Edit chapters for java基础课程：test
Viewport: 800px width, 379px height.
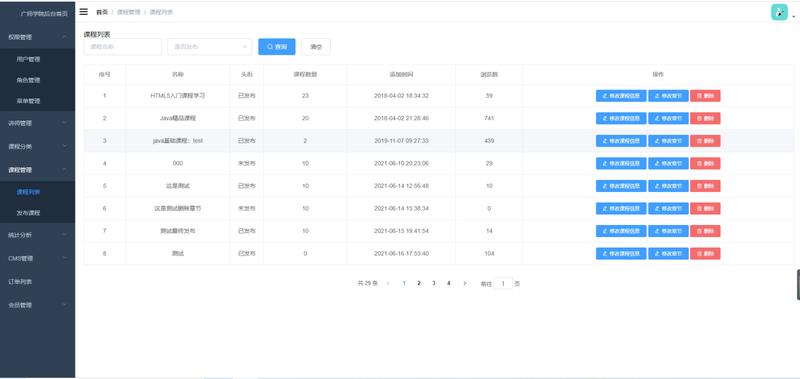tap(668, 141)
